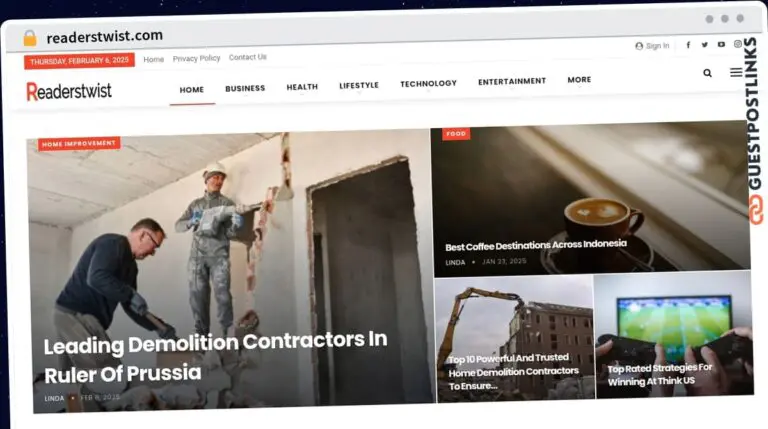Viewport: 768px width, 429px height.
Task: Visit the Facebook icon link
Action: [688, 45]
